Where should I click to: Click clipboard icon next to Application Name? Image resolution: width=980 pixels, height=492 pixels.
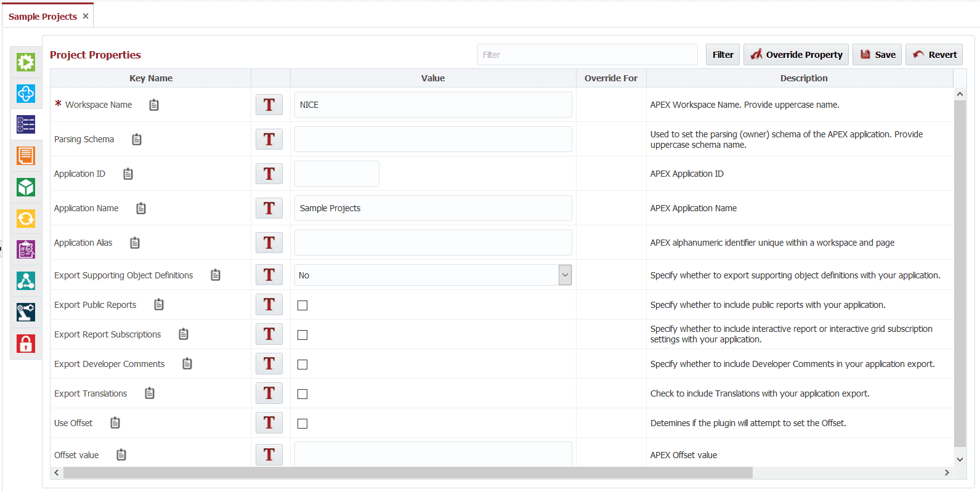[x=141, y=208]
